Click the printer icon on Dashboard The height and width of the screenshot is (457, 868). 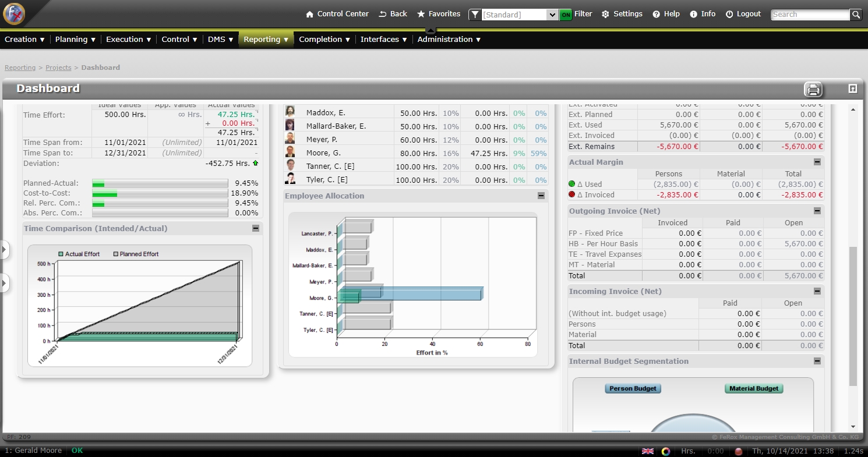click(813, 89)
